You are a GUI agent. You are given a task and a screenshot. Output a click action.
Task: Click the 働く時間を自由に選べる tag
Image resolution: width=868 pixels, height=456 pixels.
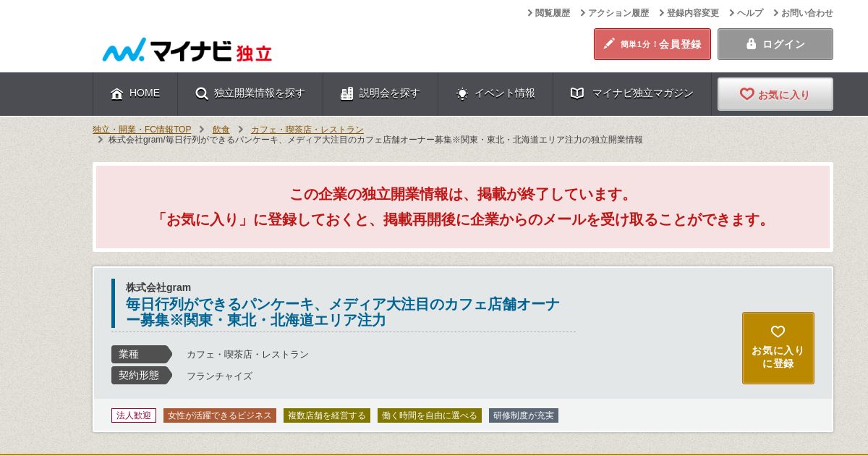click(430, 415)
